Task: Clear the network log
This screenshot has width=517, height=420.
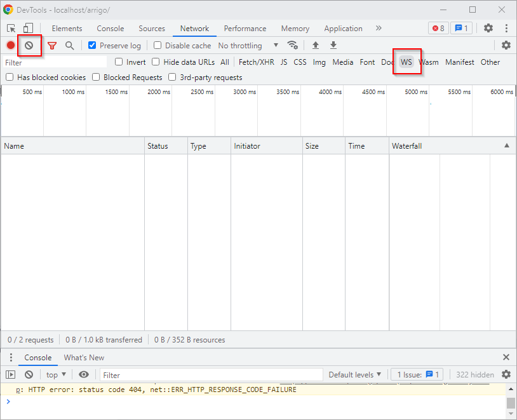Action: click(29, 45)
